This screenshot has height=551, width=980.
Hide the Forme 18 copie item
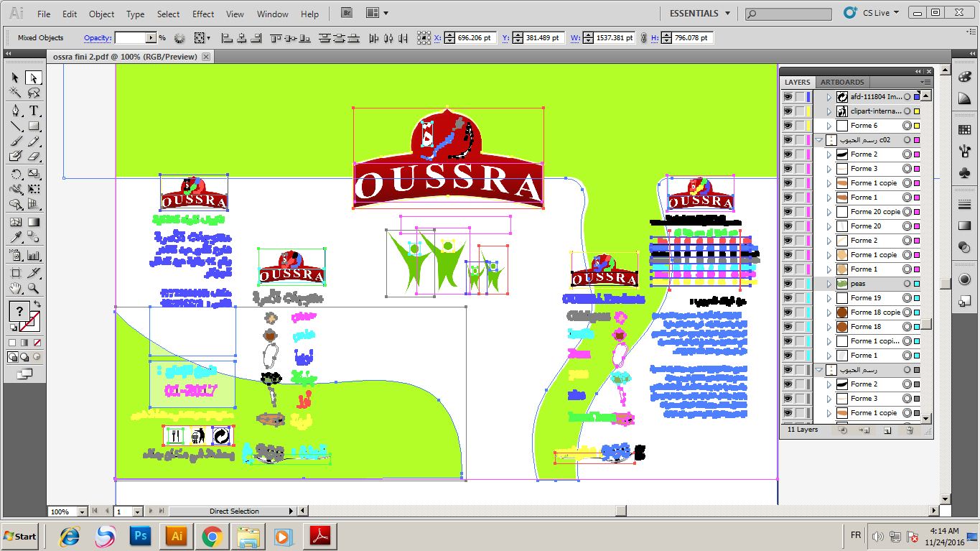[788, 312]
